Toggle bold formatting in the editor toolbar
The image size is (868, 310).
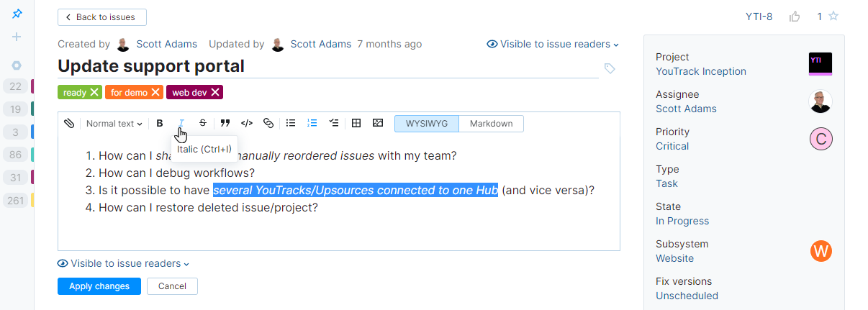[160, 124]
